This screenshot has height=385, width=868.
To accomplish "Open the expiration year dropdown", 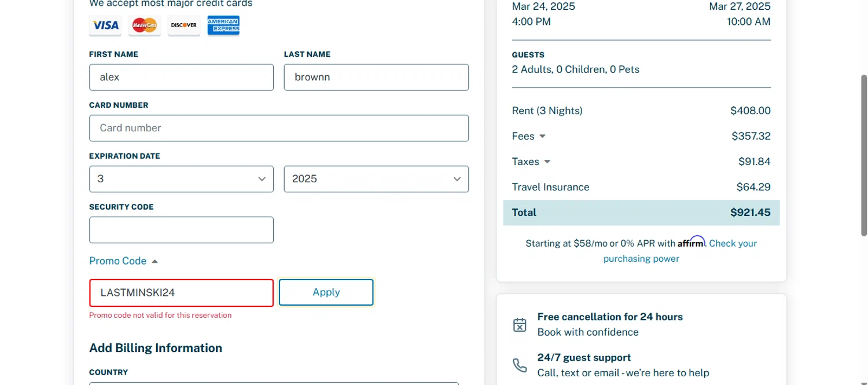I will tap(376, 179).
